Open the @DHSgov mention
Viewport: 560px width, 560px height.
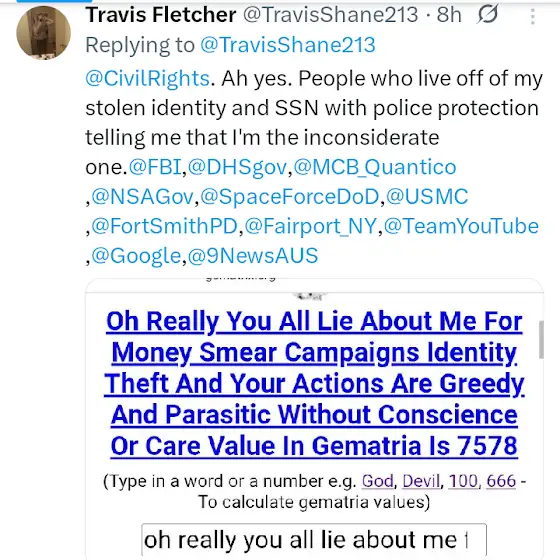pyautogui.click(x=237, y=167)
